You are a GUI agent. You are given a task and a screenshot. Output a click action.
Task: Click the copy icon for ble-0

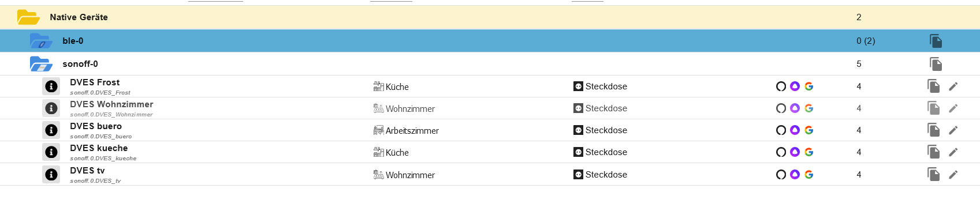pyautogui.click(x=936, y=41)
